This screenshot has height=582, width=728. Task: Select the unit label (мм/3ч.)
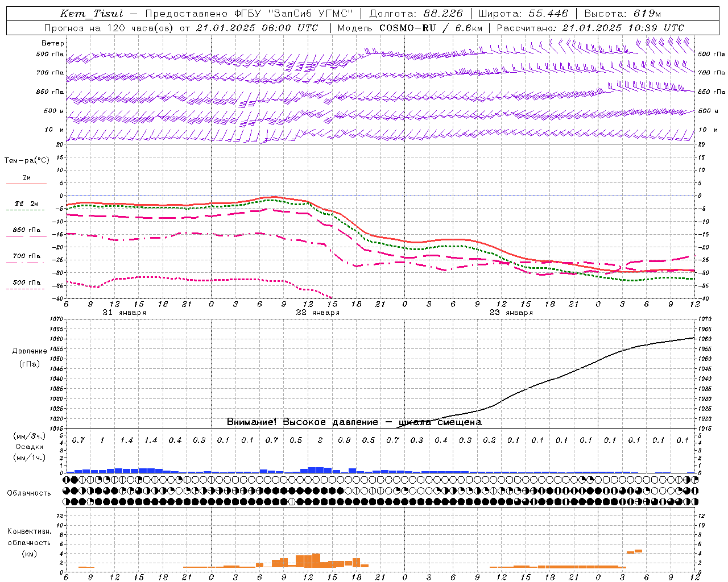[x=30, y=436]
